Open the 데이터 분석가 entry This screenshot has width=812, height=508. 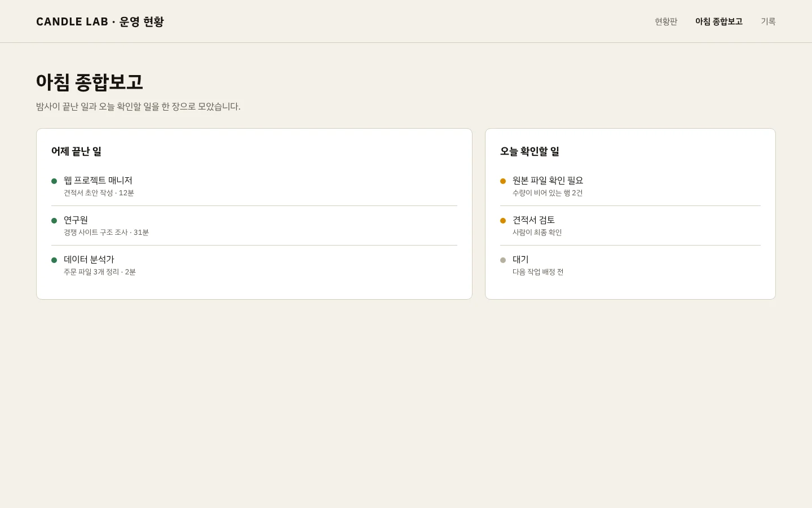[254, 265]
